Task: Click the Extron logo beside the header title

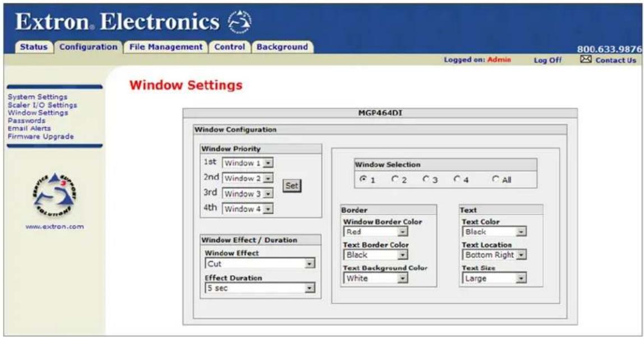Action: click(x=240, y=21)
